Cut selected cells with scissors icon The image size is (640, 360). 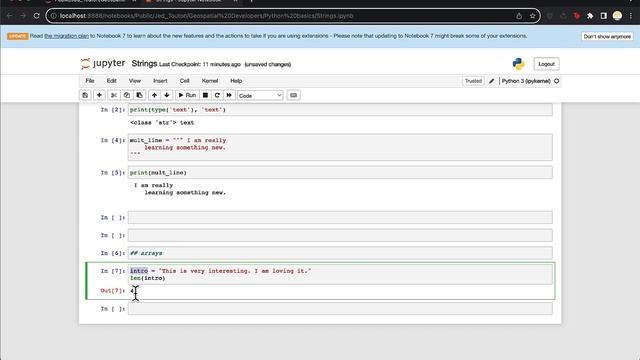coord(114,95)
